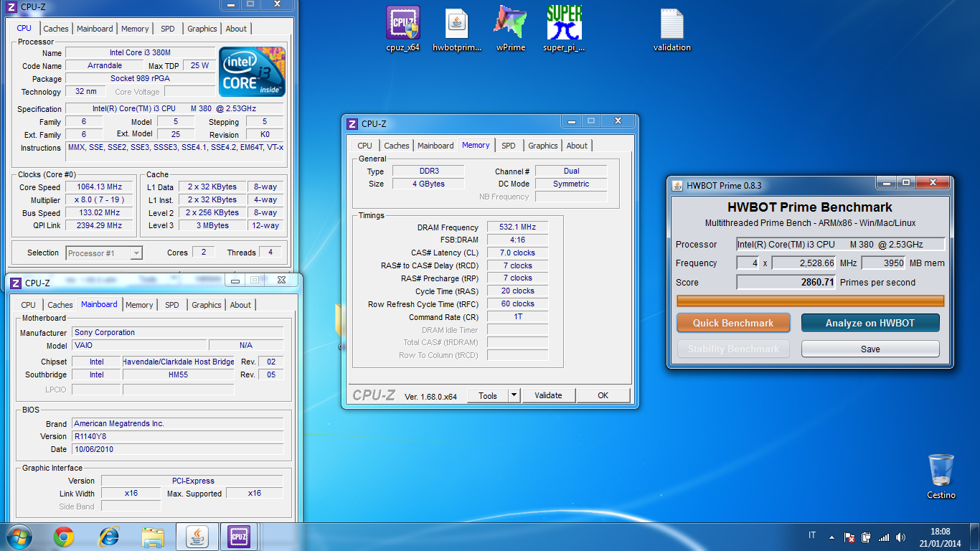Open the IT language bar selector

click(812, 535)
